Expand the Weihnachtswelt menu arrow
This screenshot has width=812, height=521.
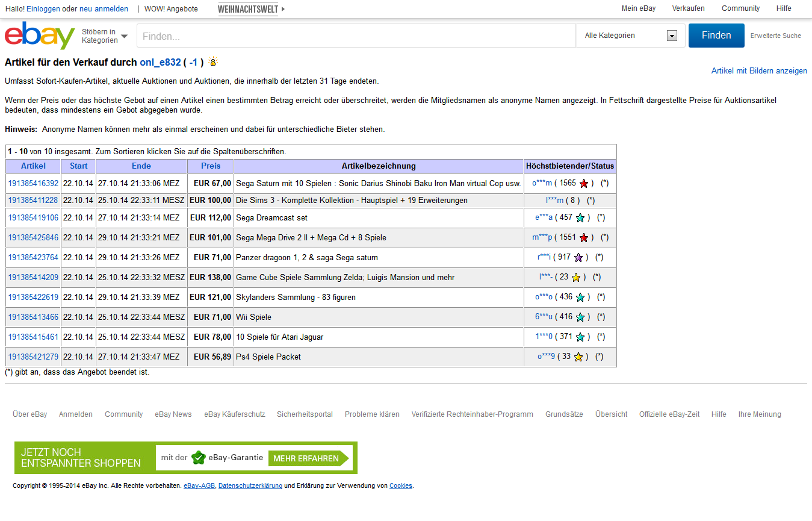click(x=283, y=9)
